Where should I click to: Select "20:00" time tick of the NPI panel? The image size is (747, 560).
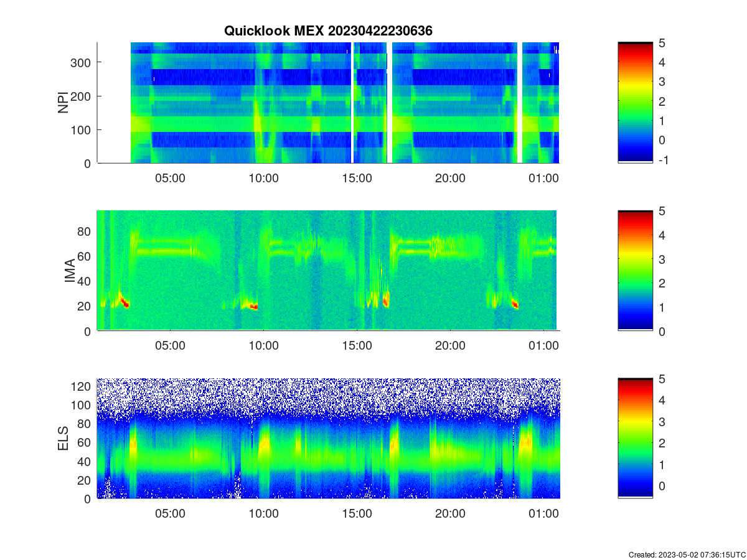click(450, 178)
